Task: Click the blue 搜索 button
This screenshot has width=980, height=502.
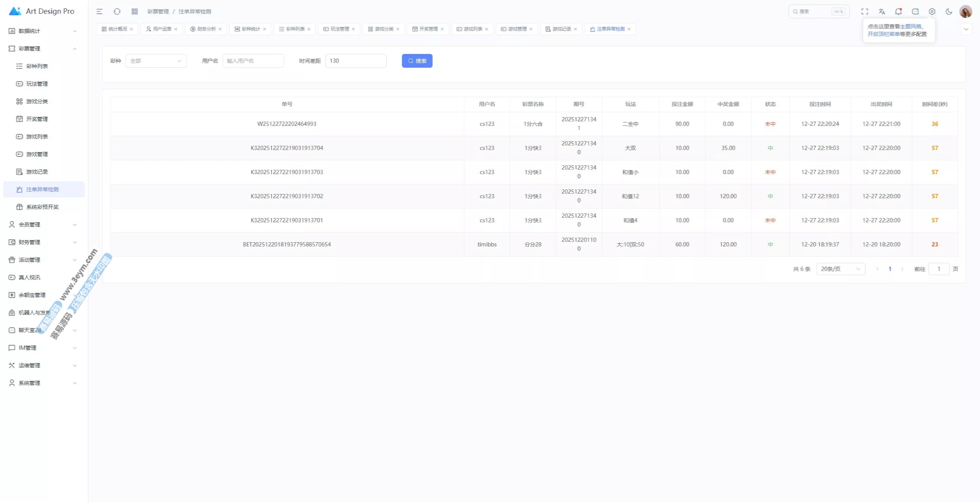Action: [417, 61]
